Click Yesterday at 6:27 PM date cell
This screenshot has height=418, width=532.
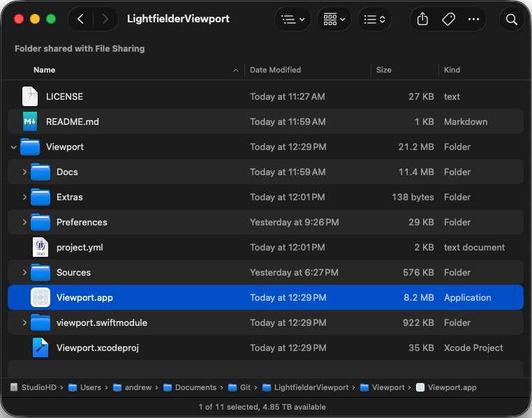pos(294,273)
